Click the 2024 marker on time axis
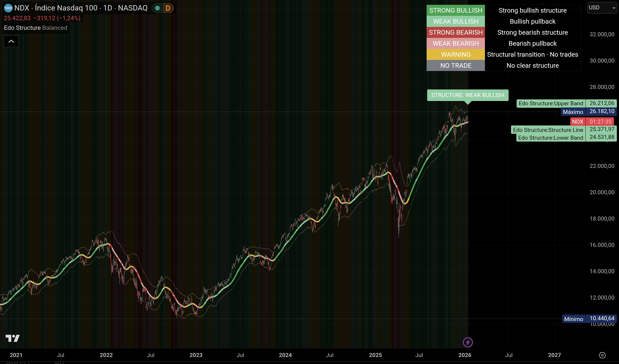Screen dimensions: 619x364 coord(285,355)
